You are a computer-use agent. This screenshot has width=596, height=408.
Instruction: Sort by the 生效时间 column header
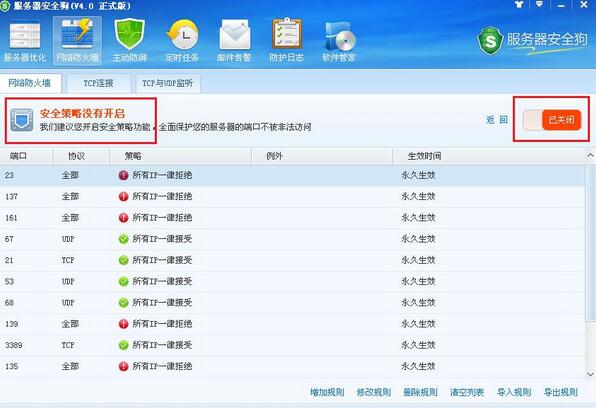488,156
